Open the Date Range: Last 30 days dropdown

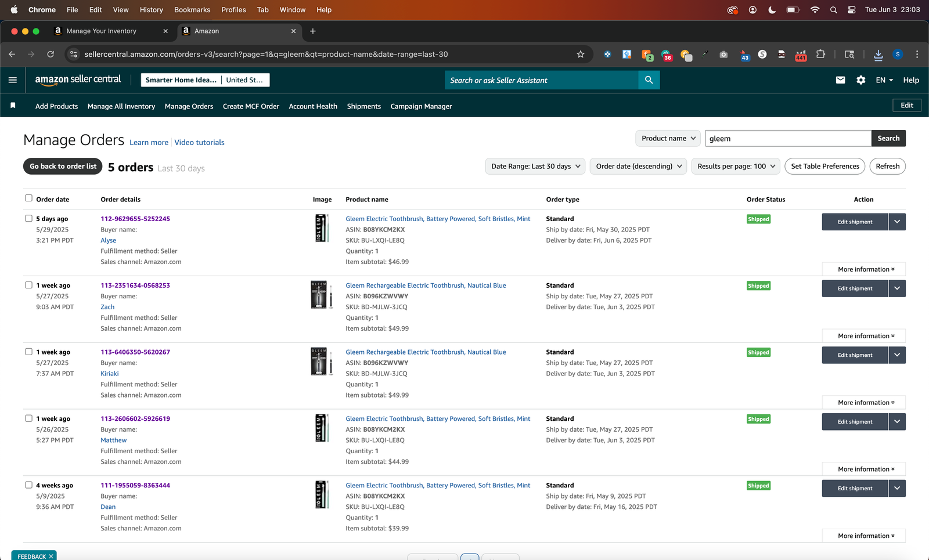pyautogui.click(x=536, y=167)
